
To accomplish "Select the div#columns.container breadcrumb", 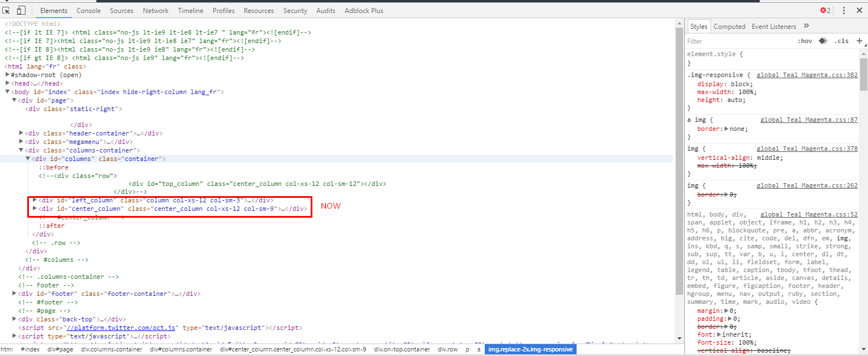I will point(181,350).
